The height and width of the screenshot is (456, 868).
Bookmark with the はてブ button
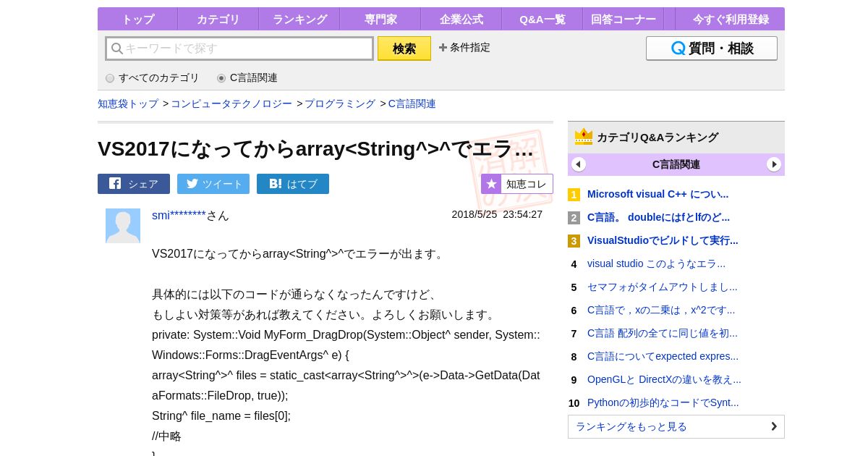pyautogui.click(x=293, y=184)
